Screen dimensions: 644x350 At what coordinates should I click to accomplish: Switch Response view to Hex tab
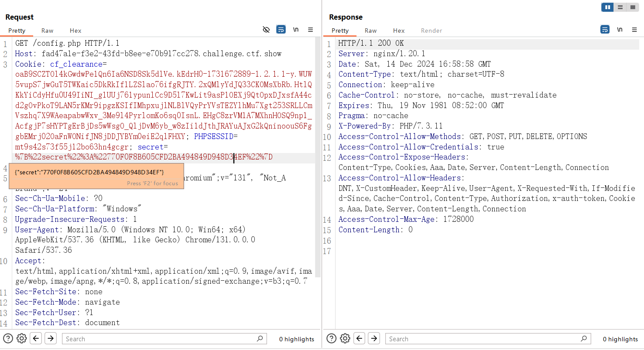[398, 31]
